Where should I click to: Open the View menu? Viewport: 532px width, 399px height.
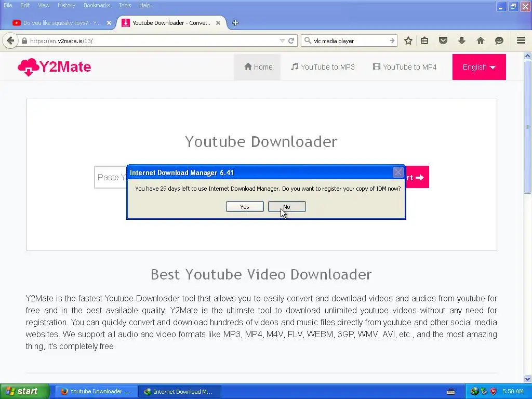(44, 5)
